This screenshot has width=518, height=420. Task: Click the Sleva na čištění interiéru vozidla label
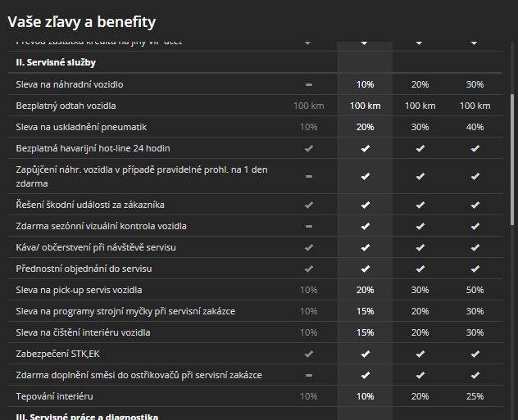83,333
